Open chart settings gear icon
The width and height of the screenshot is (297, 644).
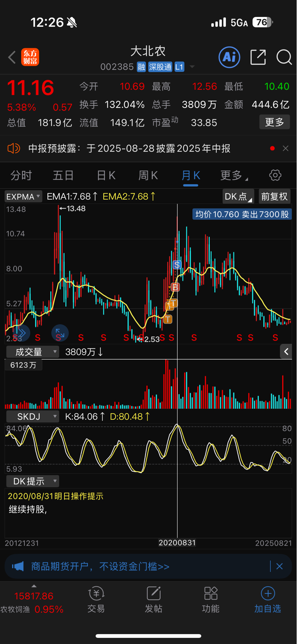[x=275, y=175]
